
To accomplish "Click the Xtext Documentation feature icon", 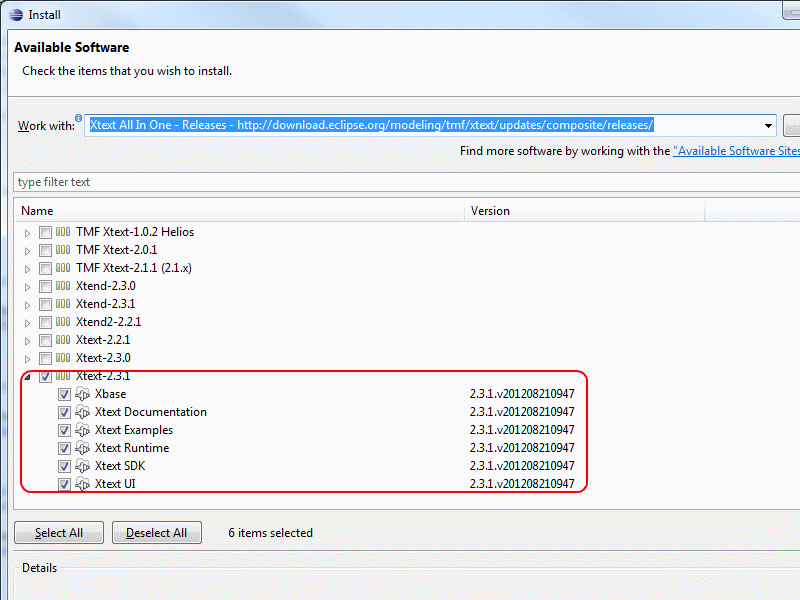I will (x=82, y=412).
